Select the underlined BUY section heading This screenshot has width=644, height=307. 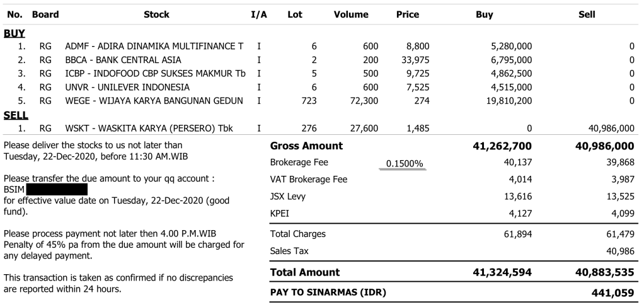pyautogui.click(x=14, y=33)
